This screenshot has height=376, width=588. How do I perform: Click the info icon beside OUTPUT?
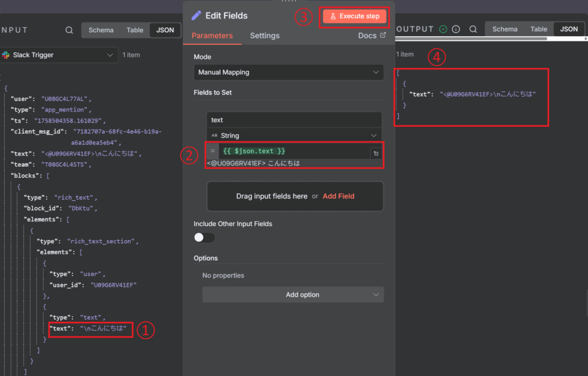click(456, 29)
